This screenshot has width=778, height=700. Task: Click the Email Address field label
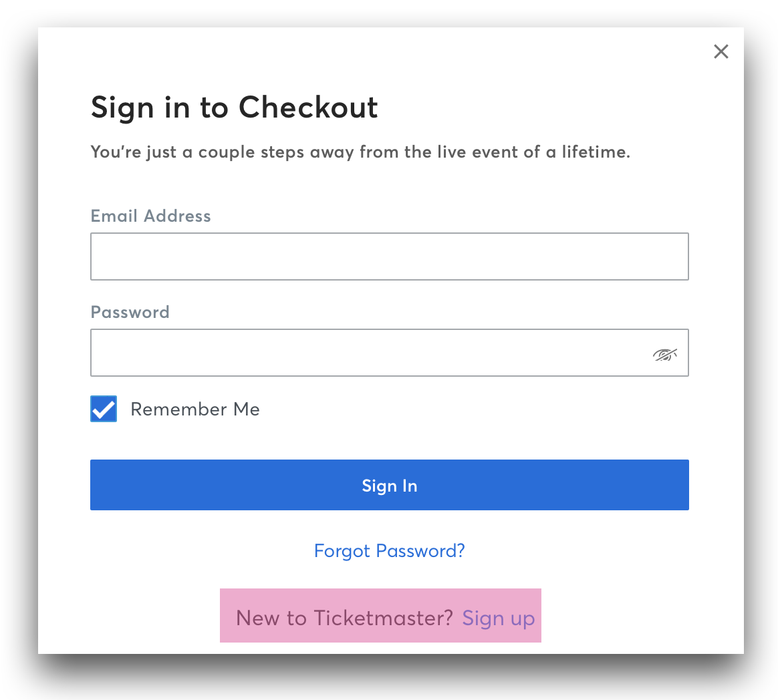[x=151, y=216]
